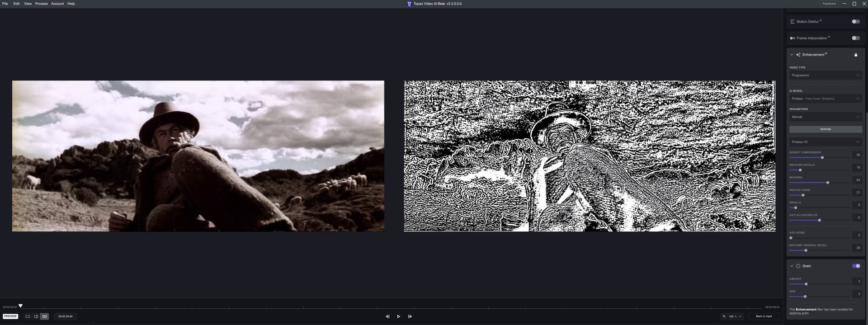Switch to split view layout icon
Viewport: 868px width, 325px height.
pyautogui.click(x=36, y=316)
